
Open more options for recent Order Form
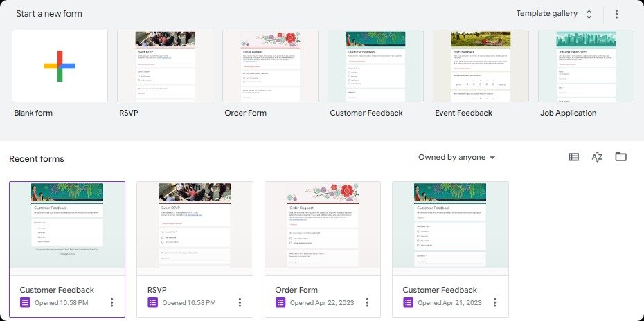[x=367, y=303]
